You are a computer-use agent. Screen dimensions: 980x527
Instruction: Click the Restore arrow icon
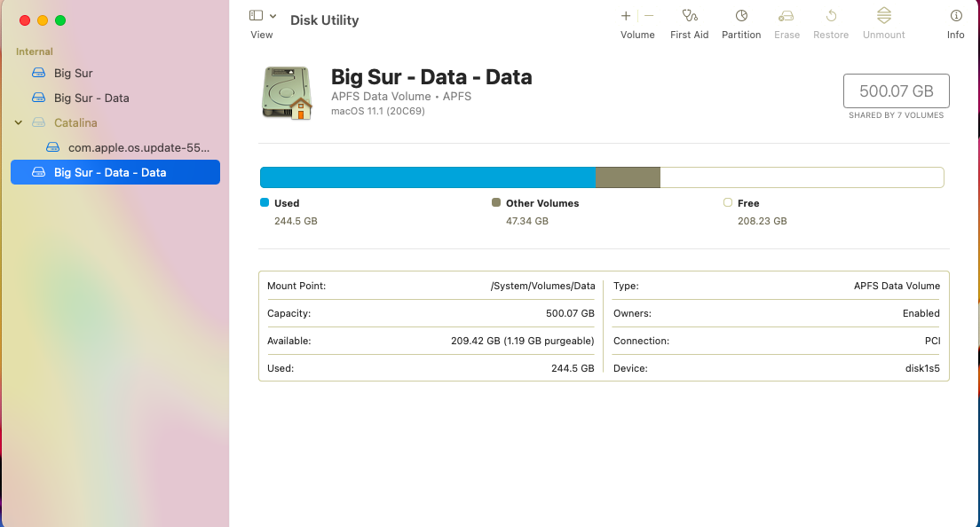point(831,16)
